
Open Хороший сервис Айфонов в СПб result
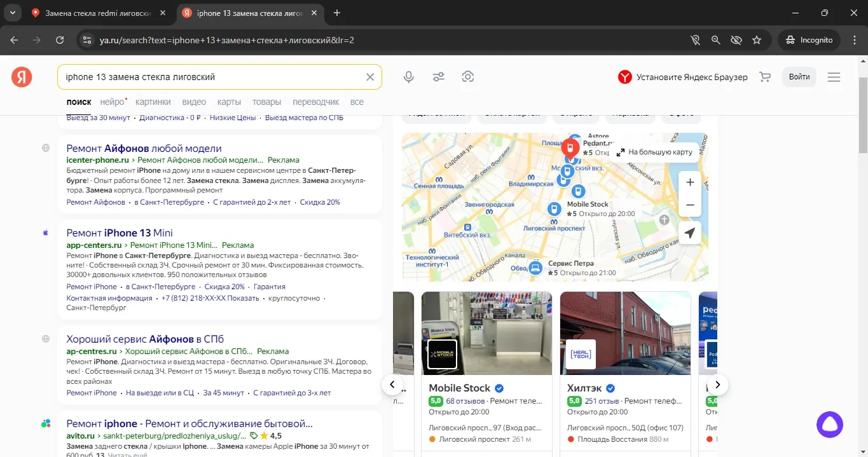[x=145, y=339]
